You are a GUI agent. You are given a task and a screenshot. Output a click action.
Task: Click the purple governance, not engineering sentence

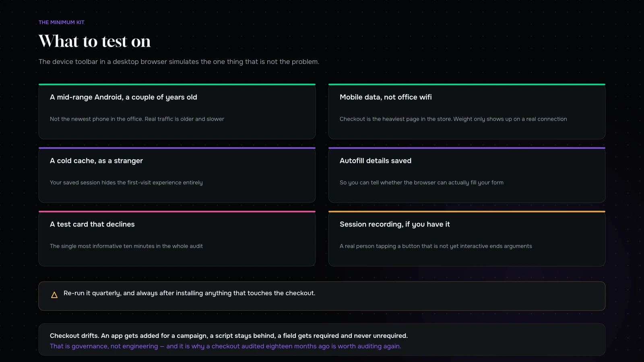225,346
